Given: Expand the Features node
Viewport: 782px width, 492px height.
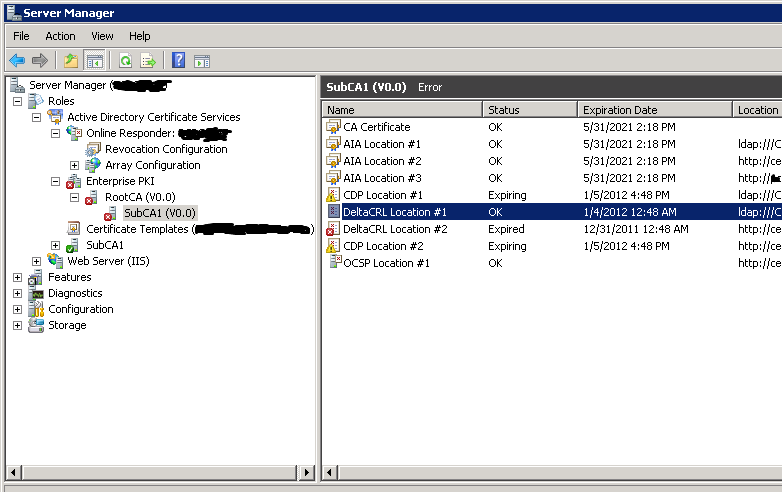Looking at the screenshot, I should pos(17,278).
